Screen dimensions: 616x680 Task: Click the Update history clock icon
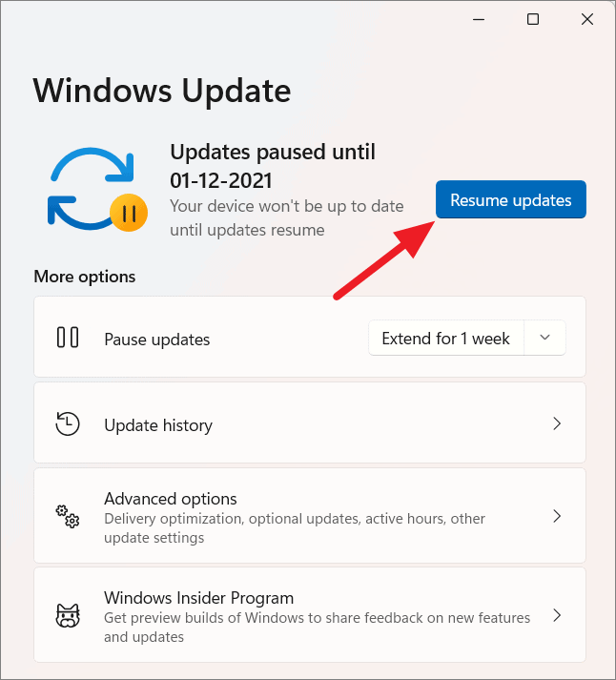[x=68, y=423]
